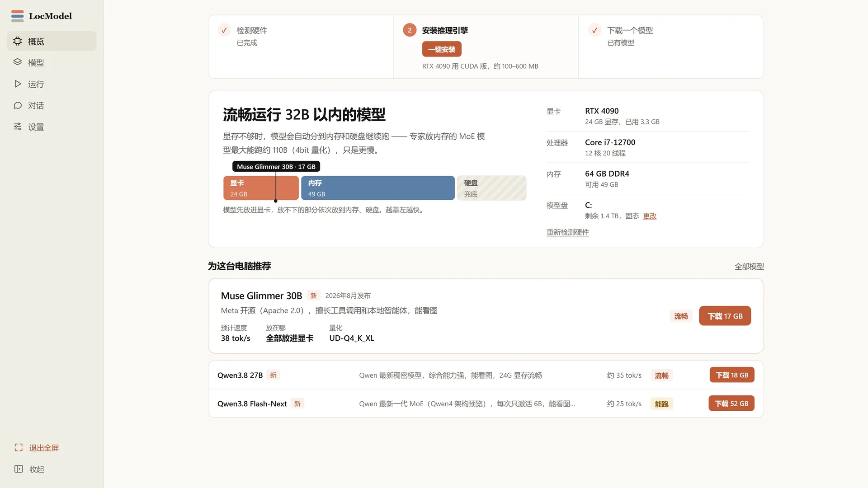The width and height of the screenshot is (868, 488).
Task: Click the 已完成 status text
Action: 247,43
